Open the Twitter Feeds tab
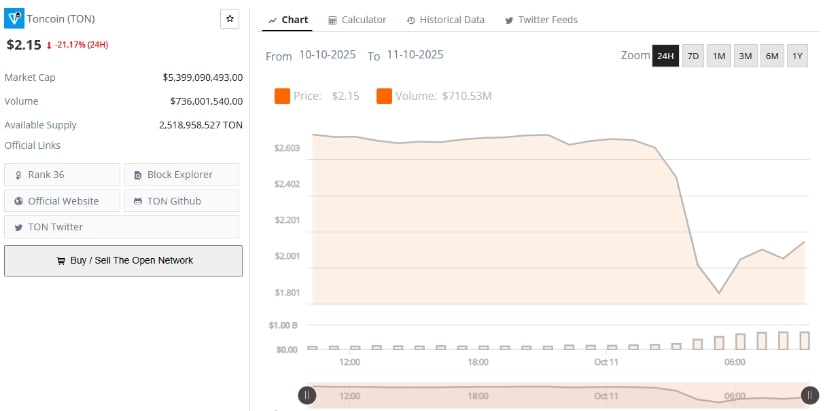The image size is (825, 411). pos(541,20)
